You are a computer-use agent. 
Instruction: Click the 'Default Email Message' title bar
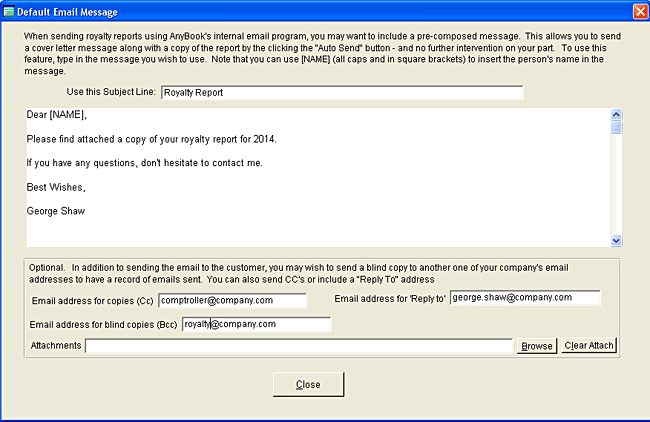(x=300, y=11)
